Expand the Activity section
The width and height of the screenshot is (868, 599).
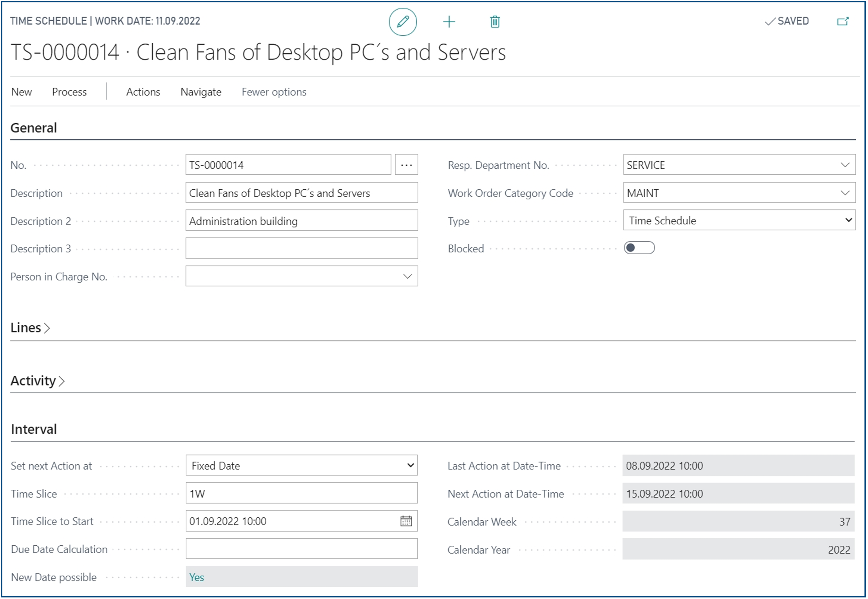coord(38,381)
